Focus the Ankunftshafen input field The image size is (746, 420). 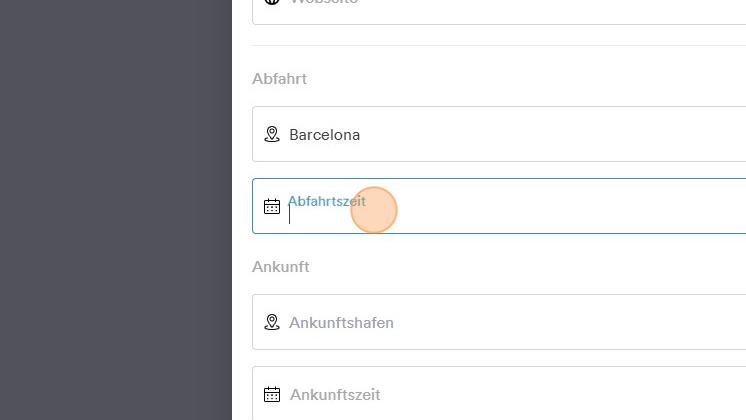(x=499, y=322)
